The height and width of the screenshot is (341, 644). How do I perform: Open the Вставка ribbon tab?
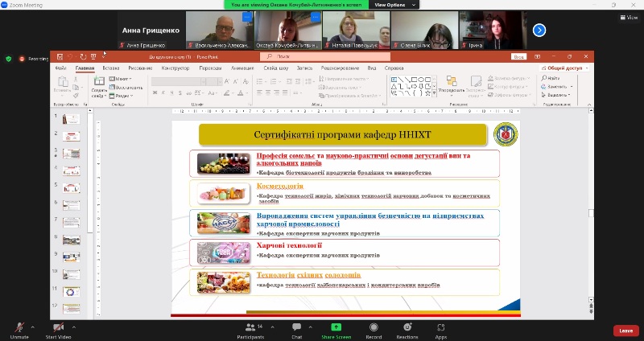(x=111, y=68)
